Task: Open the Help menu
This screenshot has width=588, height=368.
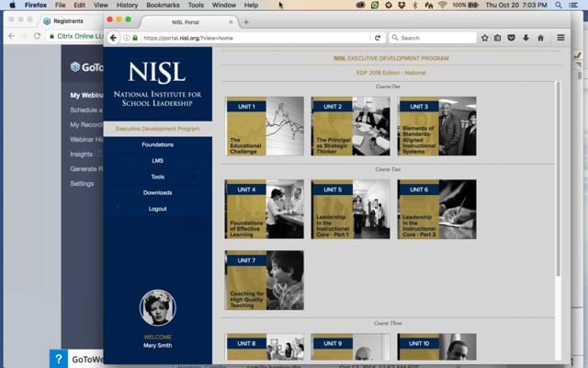Action: (251, 5)
